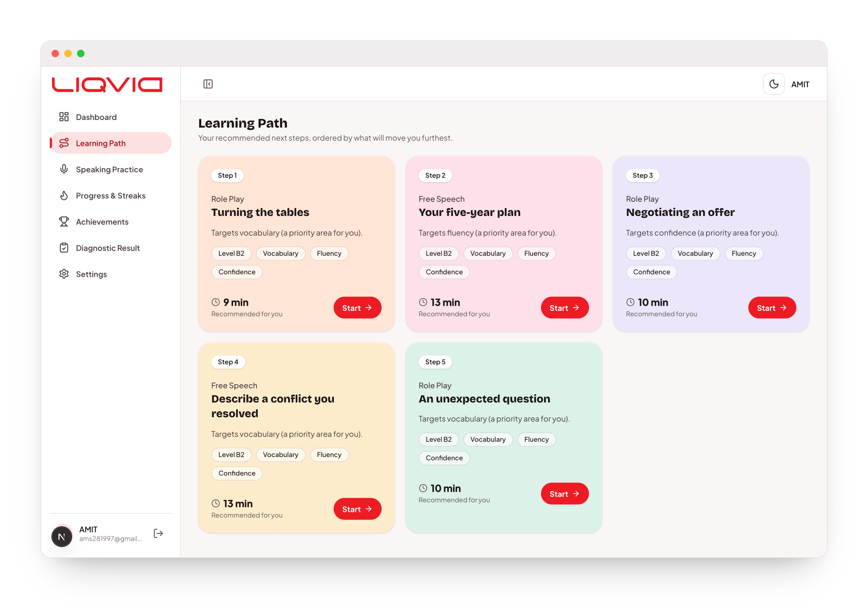868x610 pixels.
Task: Click clock icon on Negotiating an offer card
Action: pos(630,302)
